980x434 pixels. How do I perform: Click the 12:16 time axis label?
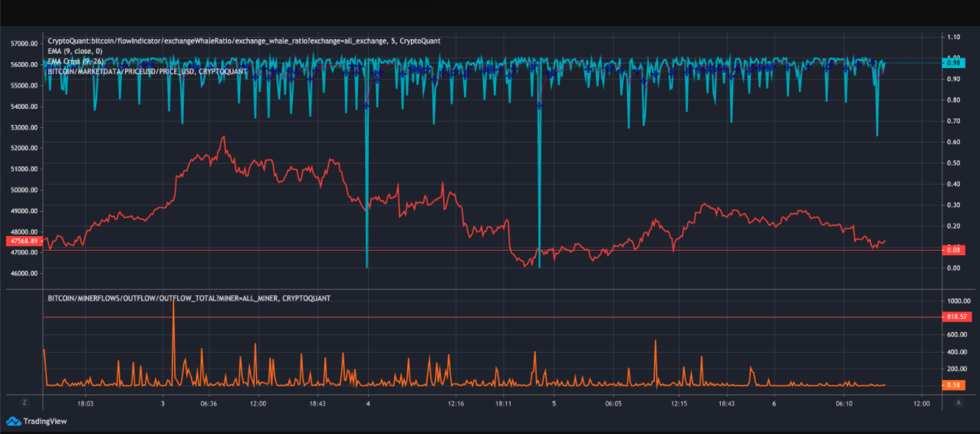tap(457, 403)
